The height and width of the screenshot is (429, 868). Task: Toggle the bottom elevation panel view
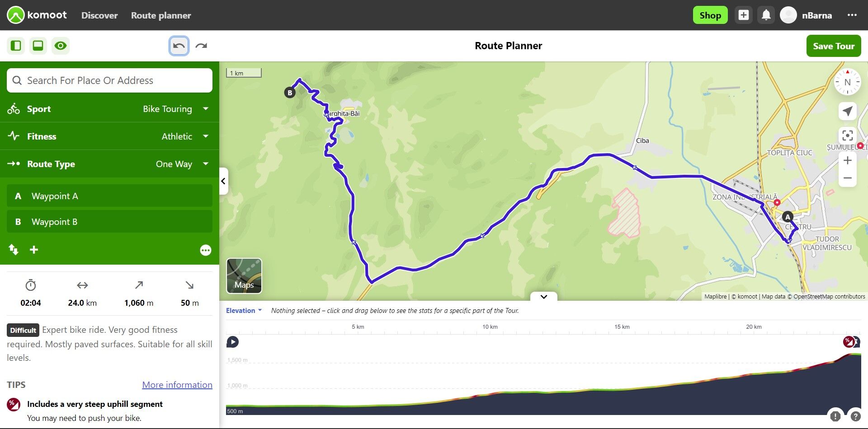[x=38, y=46]
